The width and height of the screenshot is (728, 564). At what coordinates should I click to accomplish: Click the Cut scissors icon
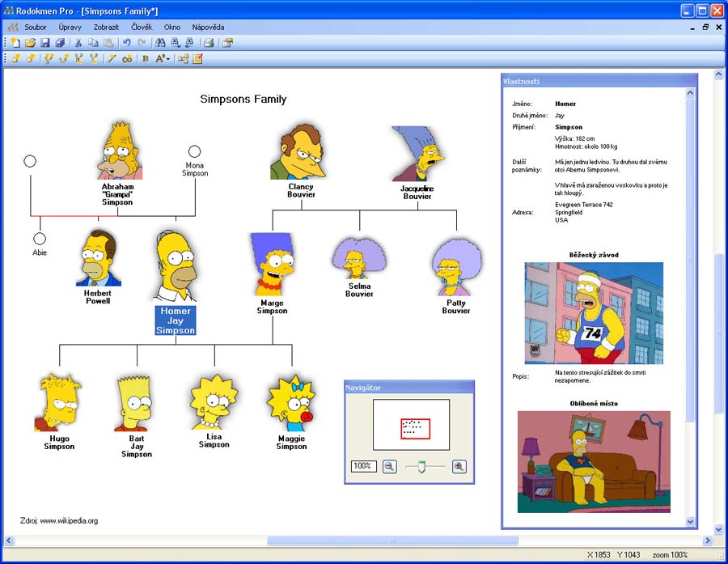78,43
